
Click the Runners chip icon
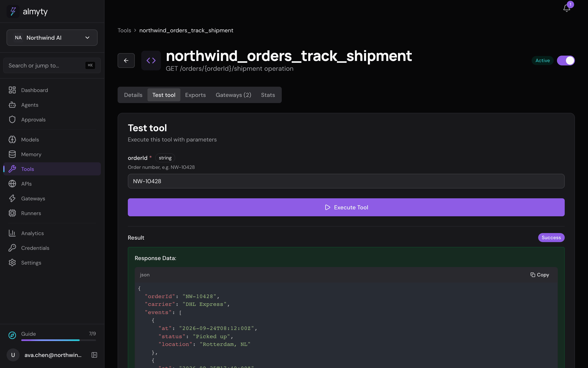click(x=12, y=213)
